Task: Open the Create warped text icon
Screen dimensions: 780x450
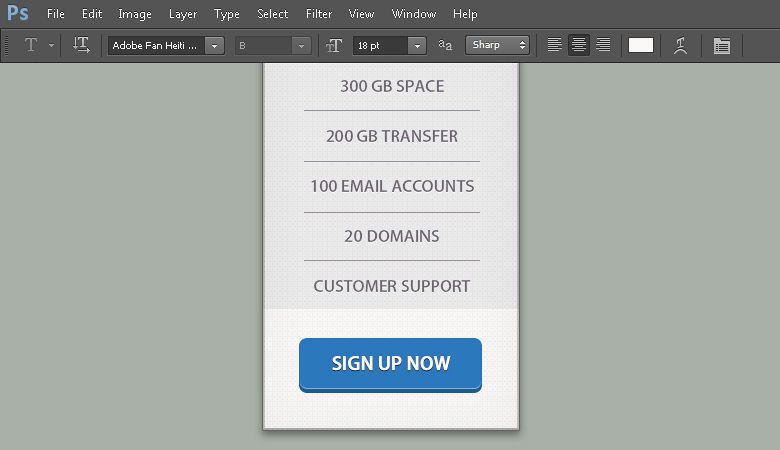Action: pos(680,45)
